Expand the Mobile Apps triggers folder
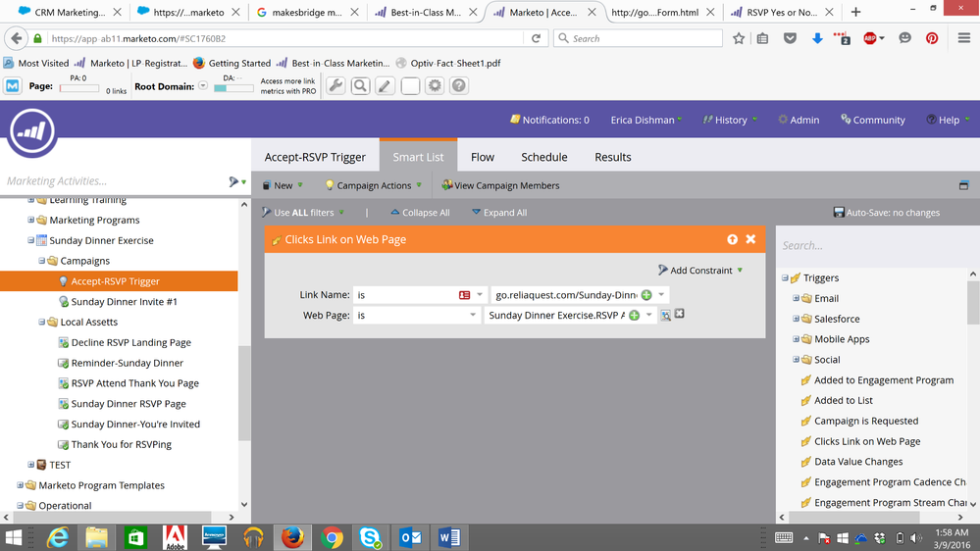Viewport: 980px width, 551px height. coord(796,339)
